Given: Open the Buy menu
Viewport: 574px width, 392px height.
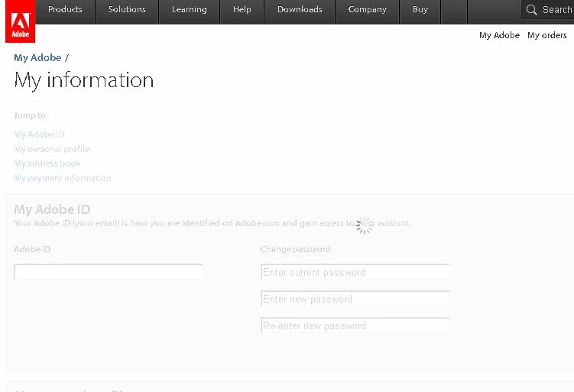Looking at the screenshot, I should click(x=420, y=9).
